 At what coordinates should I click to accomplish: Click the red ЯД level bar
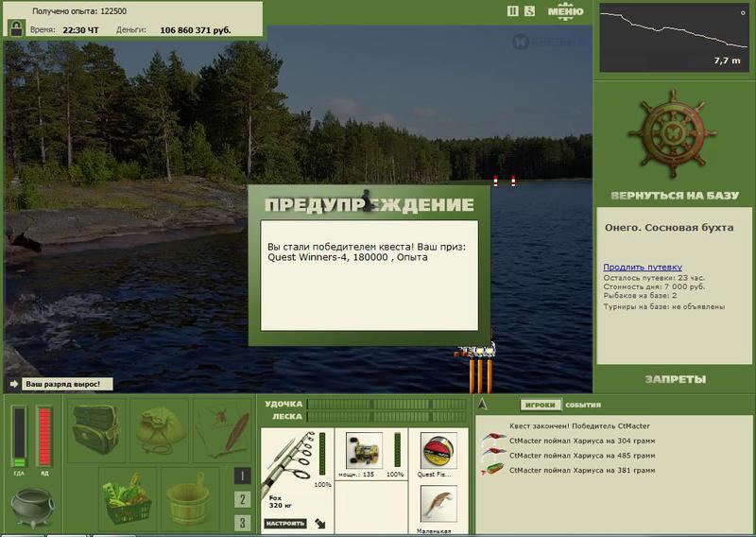(x=44, y=437)
